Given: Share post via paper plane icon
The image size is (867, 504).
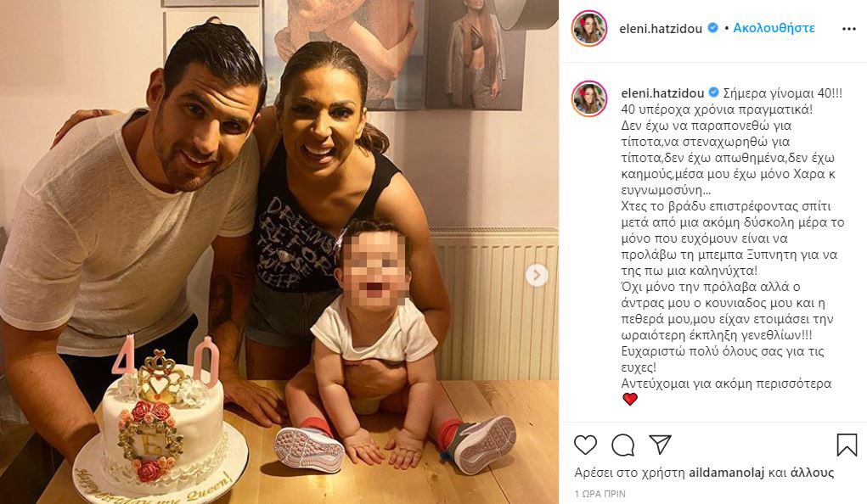Looking at the screenshot, I should coord(660,445).
